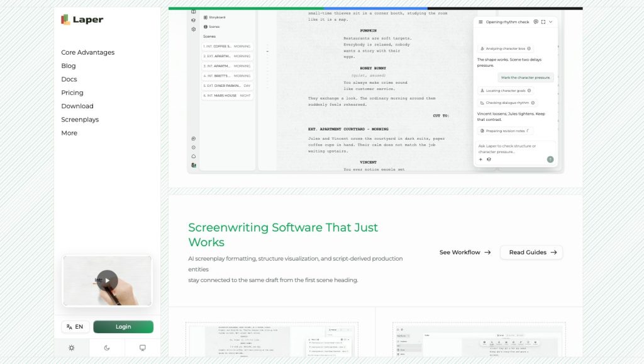Open the chat panel hamburger menu
644x364 pixels.
click(x=480, y=22)
